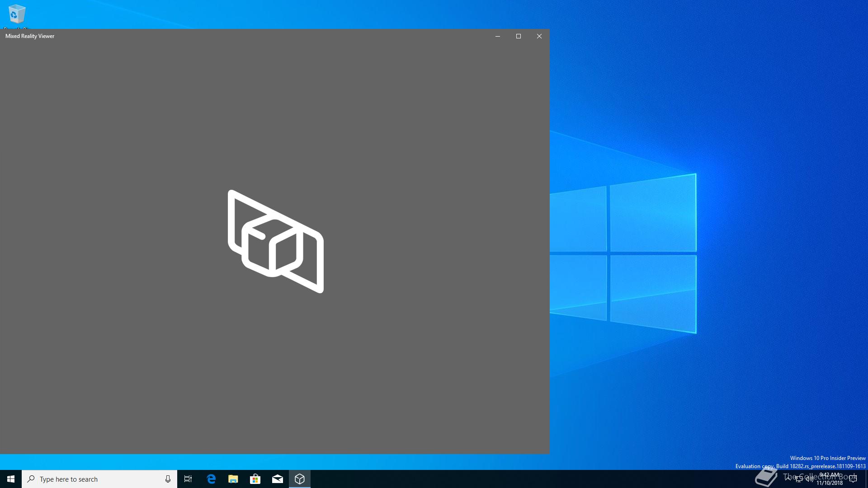Open the Recycle Bin desktop icon
868x488 pixels.
pos(17,14)
